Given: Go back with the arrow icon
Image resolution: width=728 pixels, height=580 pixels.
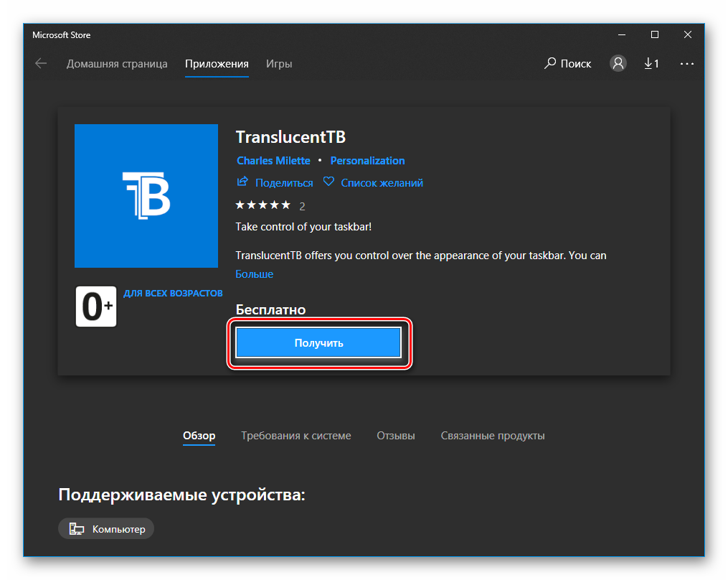Looking at the screenshot, I should pyautogui.click(x=41, y=64).
